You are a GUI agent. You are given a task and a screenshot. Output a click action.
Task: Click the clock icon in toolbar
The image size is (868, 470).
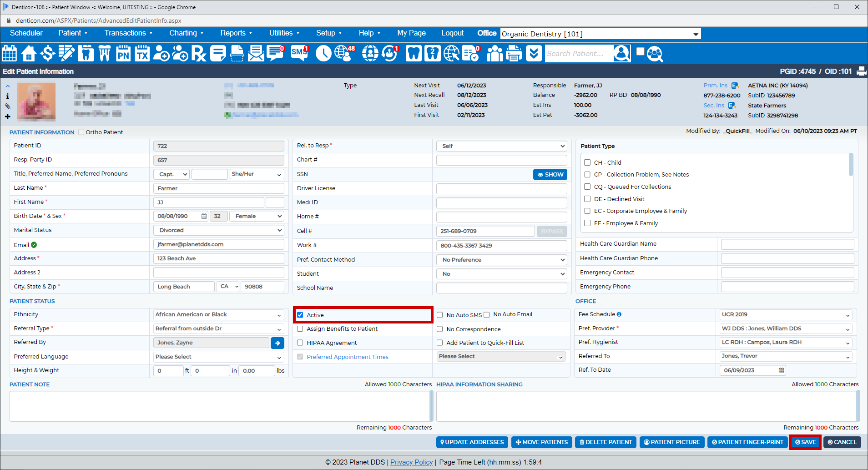pos(323,54)
